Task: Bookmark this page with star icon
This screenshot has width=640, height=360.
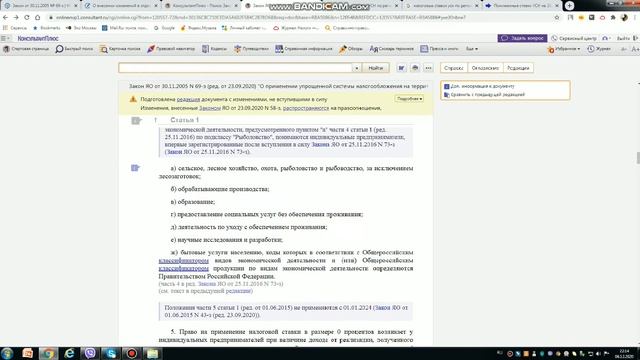Action: (557, 18)
